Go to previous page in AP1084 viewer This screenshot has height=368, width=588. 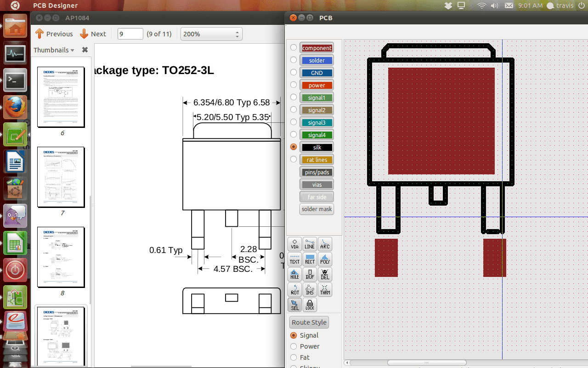tap(54, 34)
